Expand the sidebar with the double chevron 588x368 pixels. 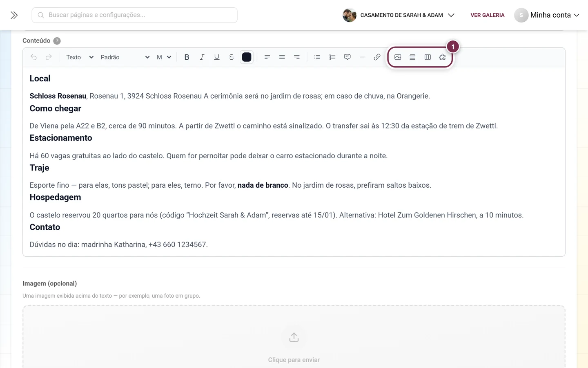14,15
